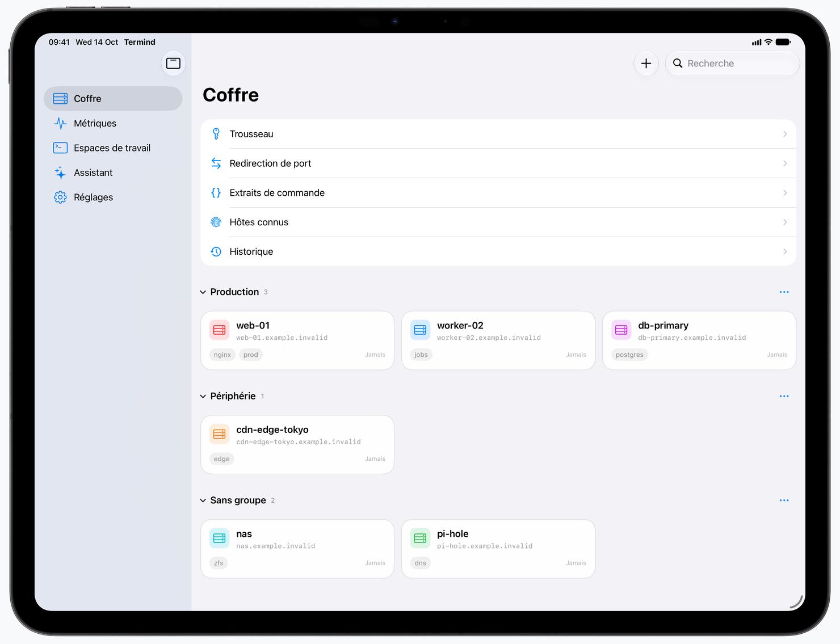Click the Métriques waveform icon
The image size is (840, 644).
(60, 123)
